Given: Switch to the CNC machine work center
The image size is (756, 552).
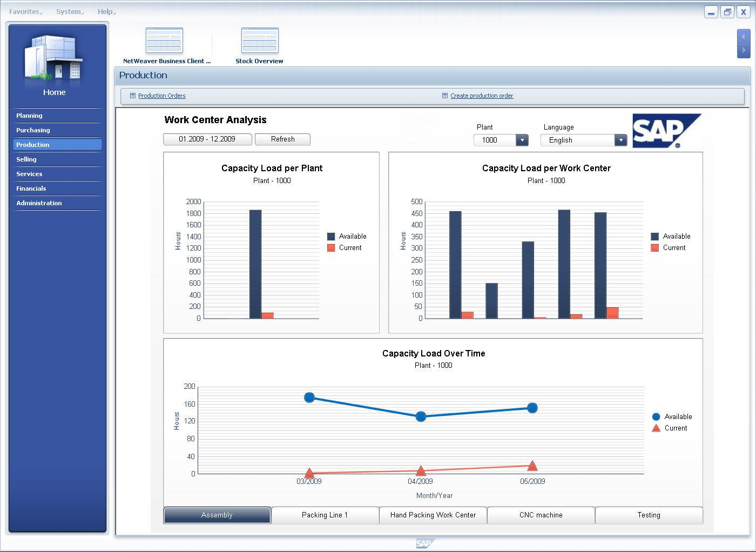Looking at the screenshot, I should (x=541, y=515).
